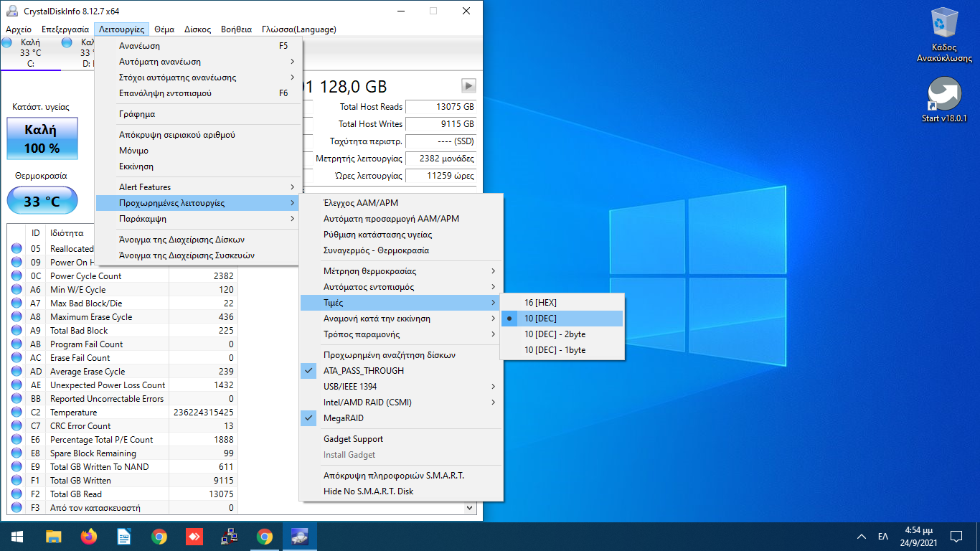
Task: Click the 33 °C temperature button
Action: coord(42,201)
